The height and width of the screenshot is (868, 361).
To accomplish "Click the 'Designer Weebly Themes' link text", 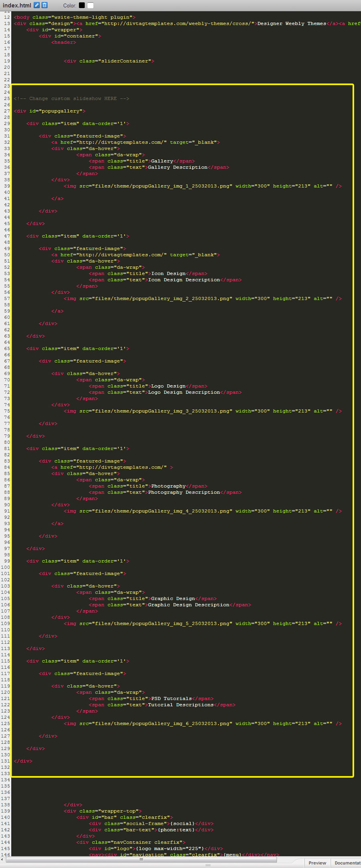I will [292, 24].
